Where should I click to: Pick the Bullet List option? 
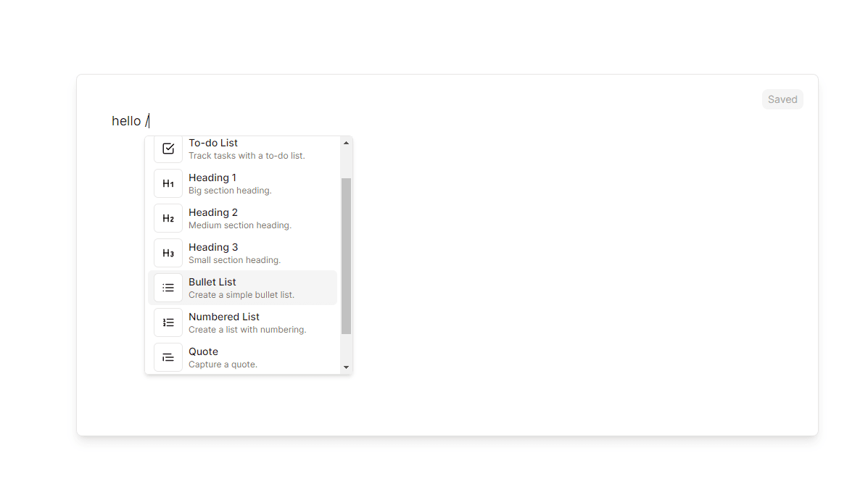point(242,288)
